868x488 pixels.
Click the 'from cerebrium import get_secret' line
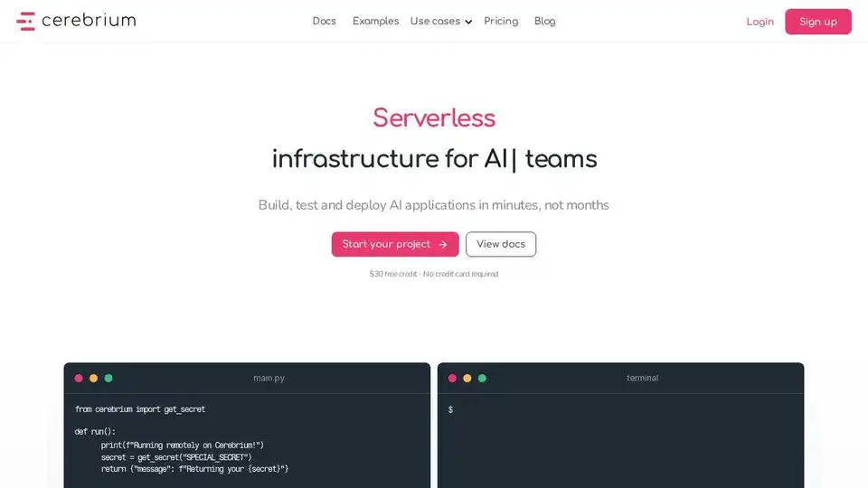tap(140, 409)
